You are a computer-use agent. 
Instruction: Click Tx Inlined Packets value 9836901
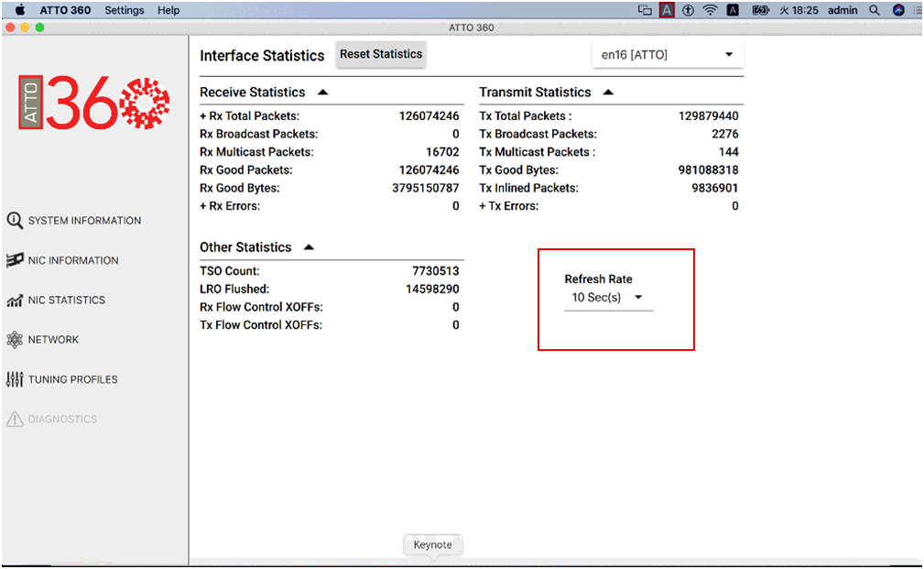click(x=715, y=188)
